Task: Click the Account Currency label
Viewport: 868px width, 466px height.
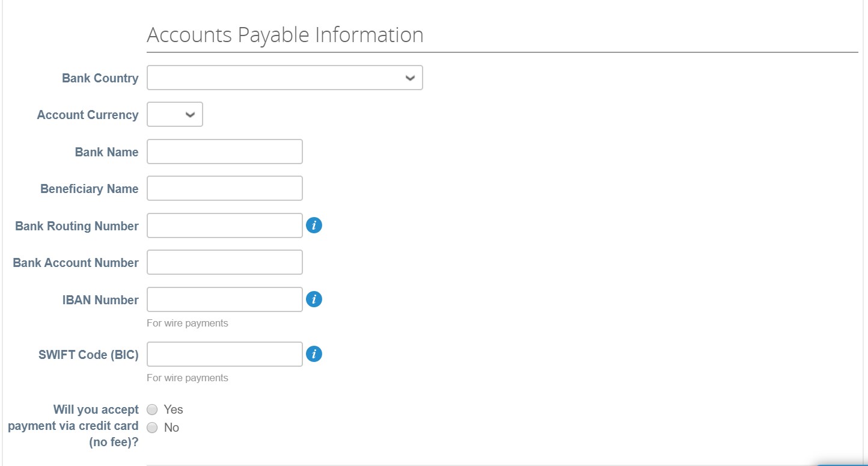Action: pyautogui.click(x=88, y=115)
